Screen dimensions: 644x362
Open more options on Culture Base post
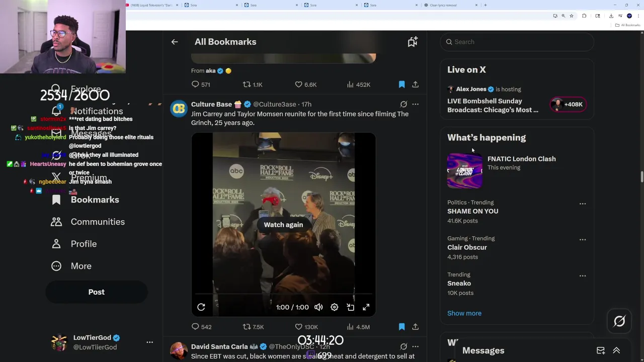pyautogui.click(x=415, y=104)
